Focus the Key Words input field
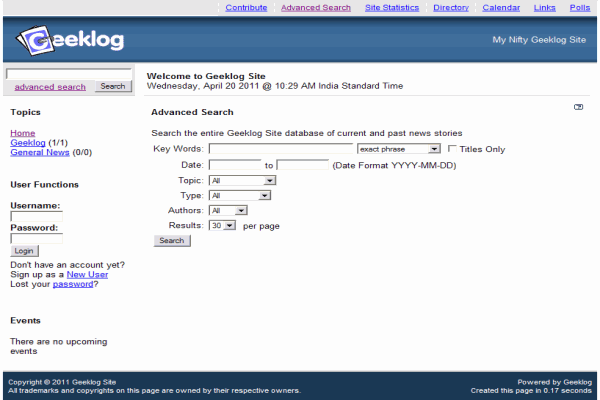600x400 pixels. [x=280, y=149]
